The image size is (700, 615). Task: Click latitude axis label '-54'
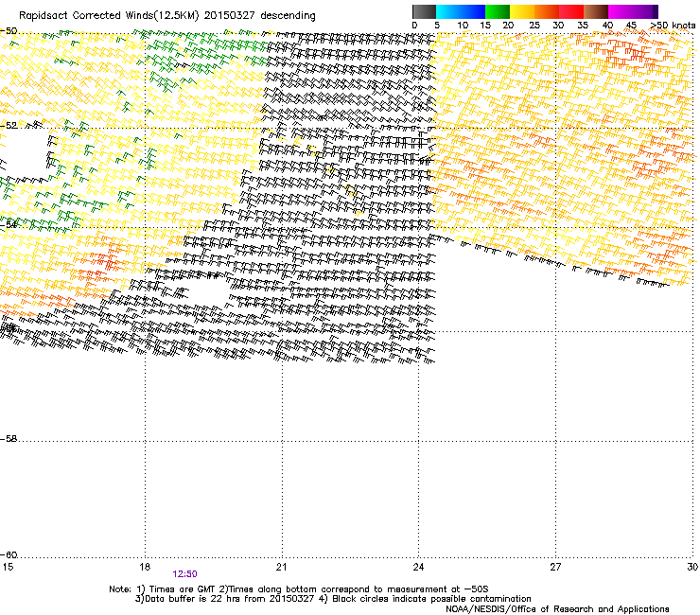click(9, 225)
